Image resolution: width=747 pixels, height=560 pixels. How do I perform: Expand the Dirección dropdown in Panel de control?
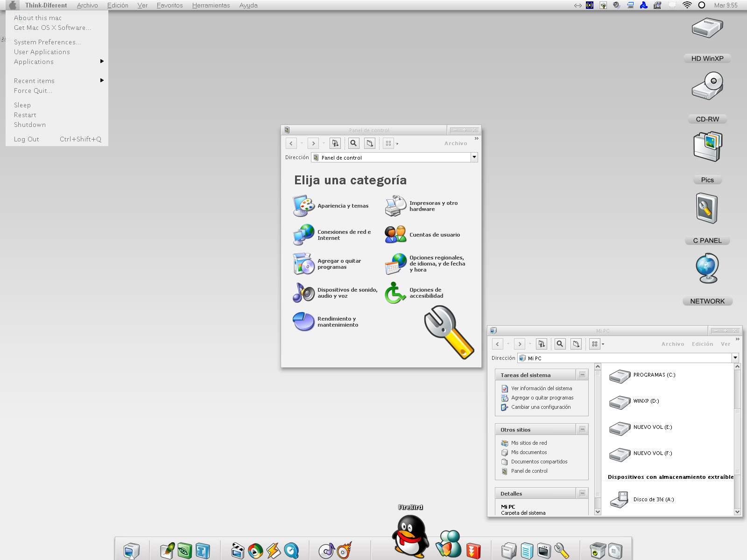click(x=474, y=157)
